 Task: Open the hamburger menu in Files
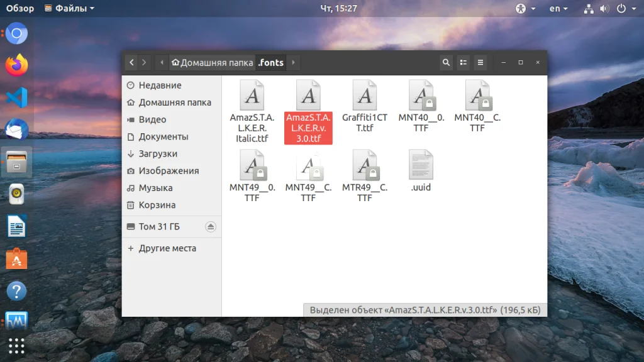click(x=480, y=62)
